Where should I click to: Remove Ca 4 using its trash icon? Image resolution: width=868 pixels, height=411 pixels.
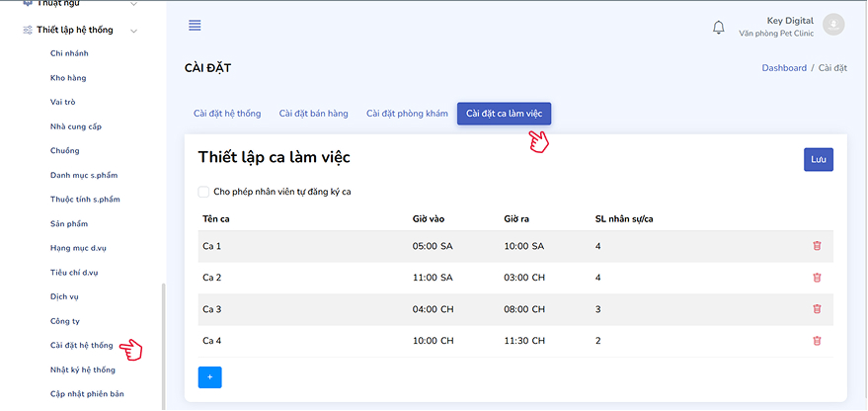[816, 341]
